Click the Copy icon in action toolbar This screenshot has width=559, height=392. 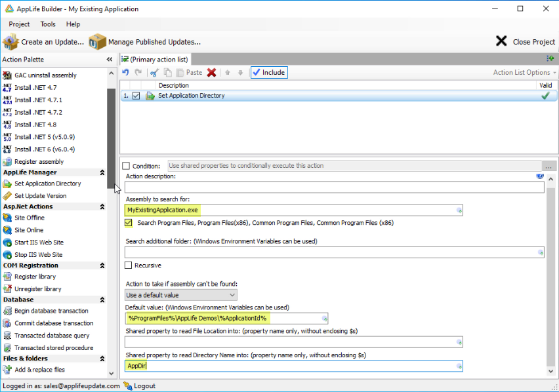point(167,73)
